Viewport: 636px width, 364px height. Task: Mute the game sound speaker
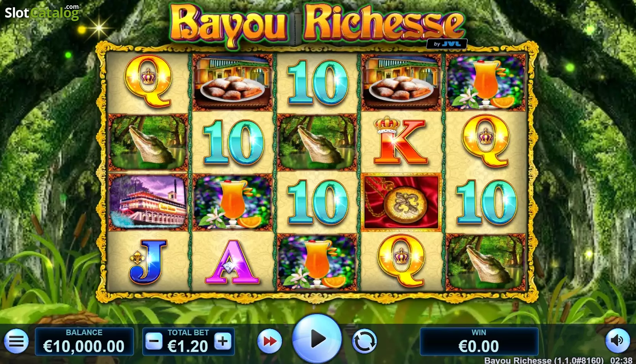pos(617,341)
